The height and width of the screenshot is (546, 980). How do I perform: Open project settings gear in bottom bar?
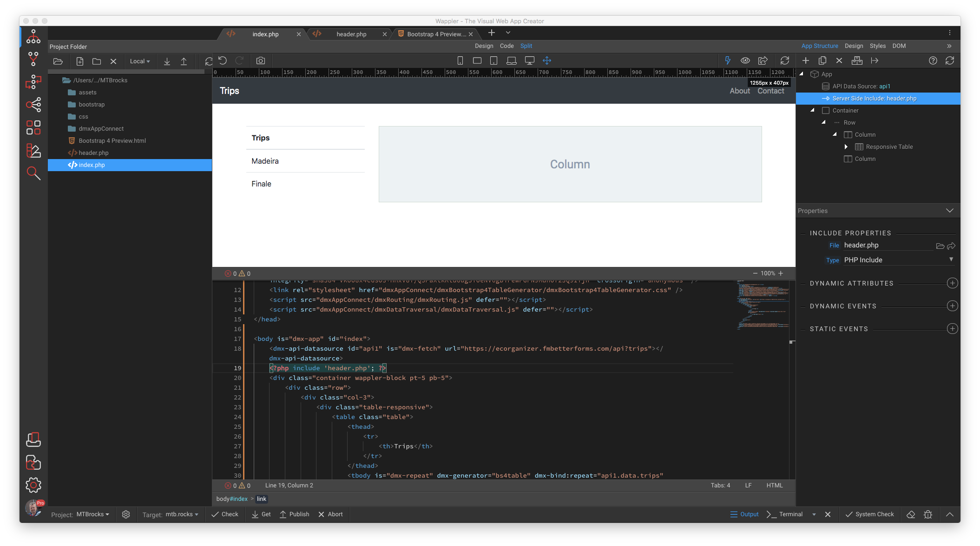coord(126,514)
